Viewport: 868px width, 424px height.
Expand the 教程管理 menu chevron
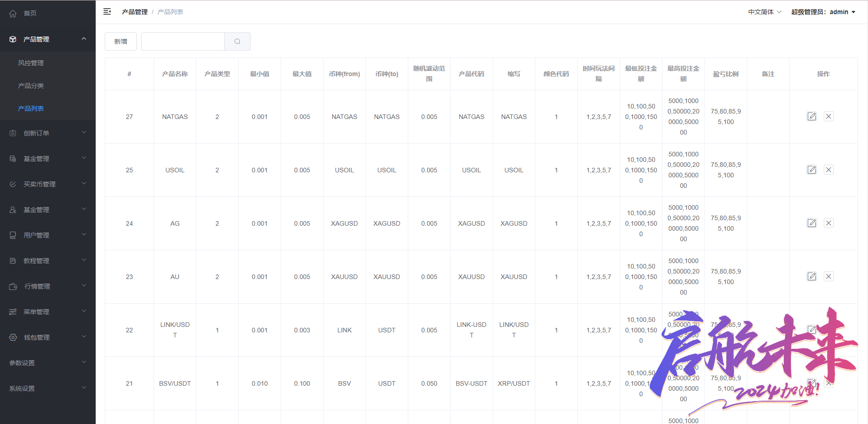tap(84, 260)
